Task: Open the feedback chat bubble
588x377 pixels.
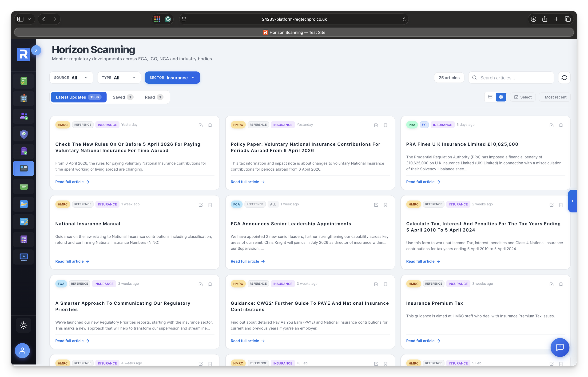Action: pyautogui.click(x=560, y=347)
